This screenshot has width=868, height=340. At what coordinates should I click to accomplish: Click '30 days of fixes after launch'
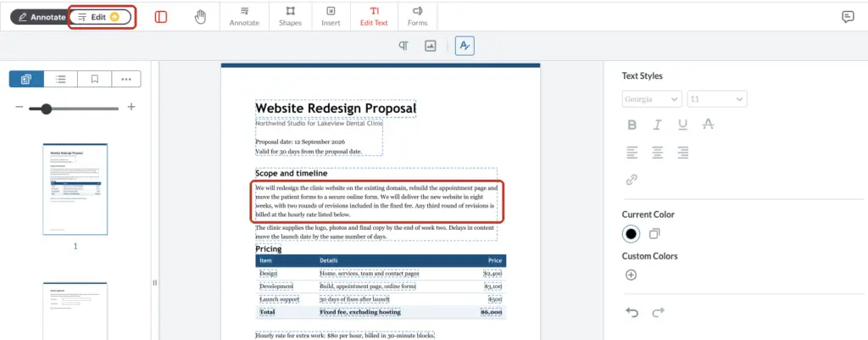[355, 299]
